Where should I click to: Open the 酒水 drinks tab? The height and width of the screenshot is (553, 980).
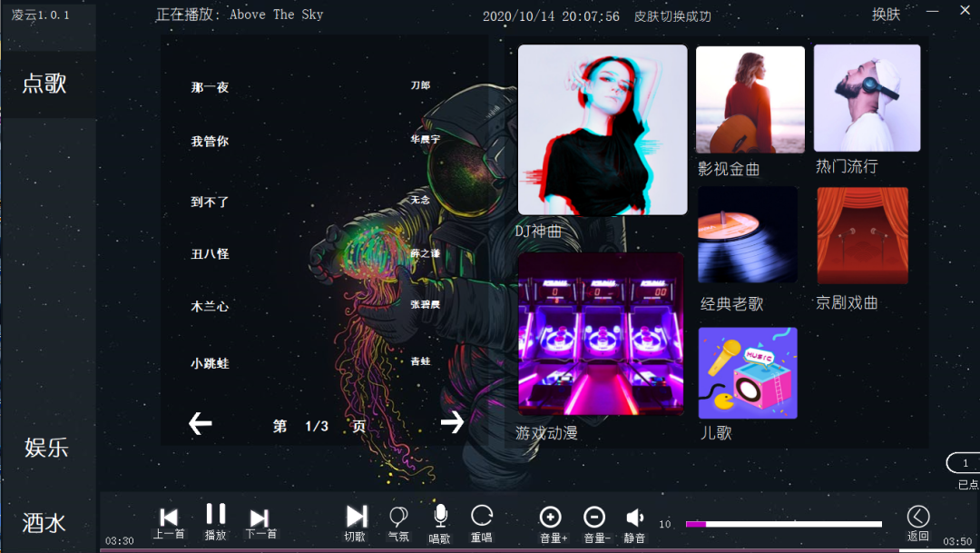44,523
